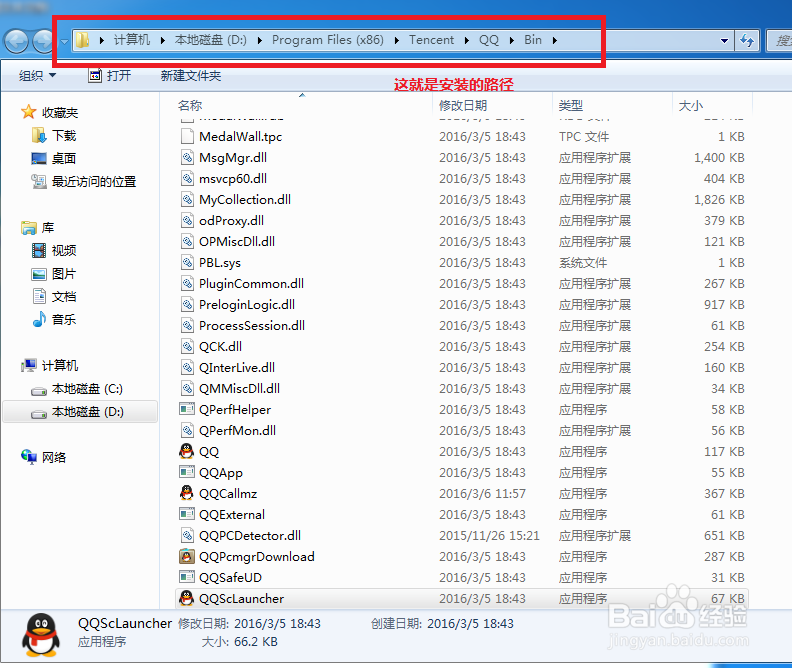Select Program Files (x86) breadcrumb segment
The image size is (792, 668).
[x=327, y=40]
